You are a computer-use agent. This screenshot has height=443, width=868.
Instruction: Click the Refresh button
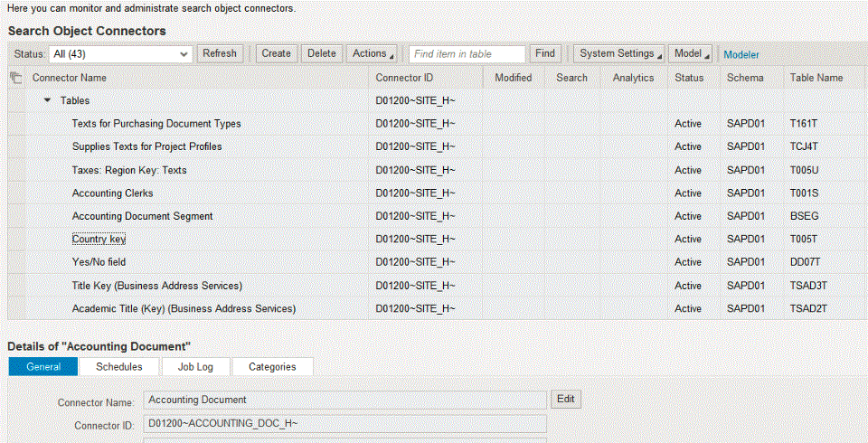click(x=220, y=53)
